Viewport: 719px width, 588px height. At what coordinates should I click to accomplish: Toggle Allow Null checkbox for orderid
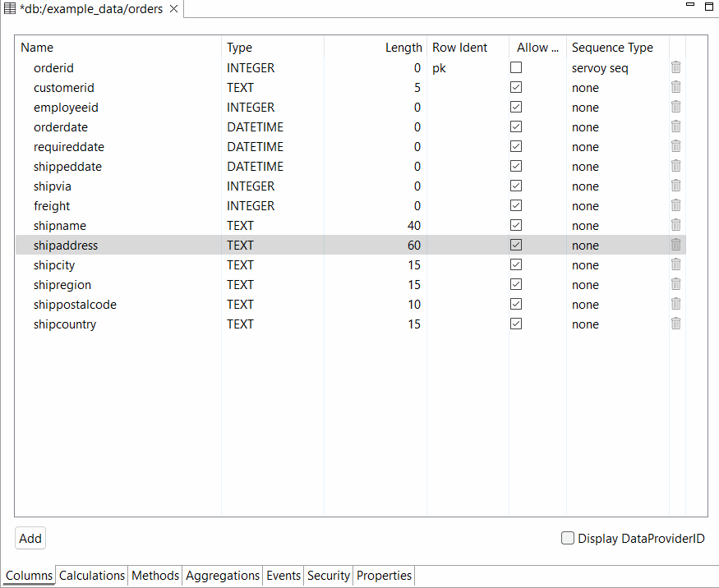[516, 67]
